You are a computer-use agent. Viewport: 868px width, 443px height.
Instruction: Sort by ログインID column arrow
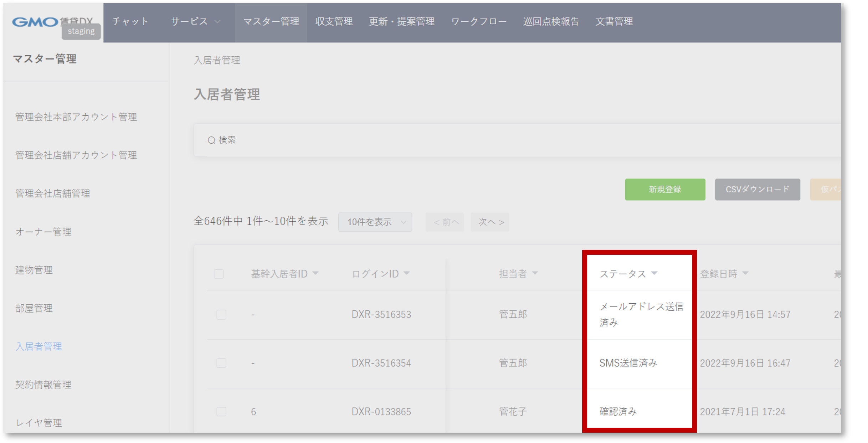tap(407, 273)
